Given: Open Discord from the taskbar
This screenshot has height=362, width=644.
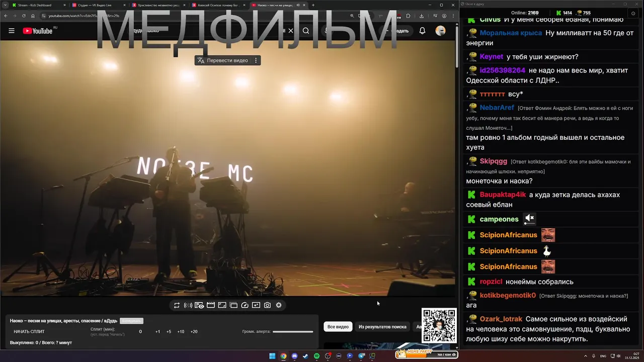Looking at the screenshot, I should (294, 356).
